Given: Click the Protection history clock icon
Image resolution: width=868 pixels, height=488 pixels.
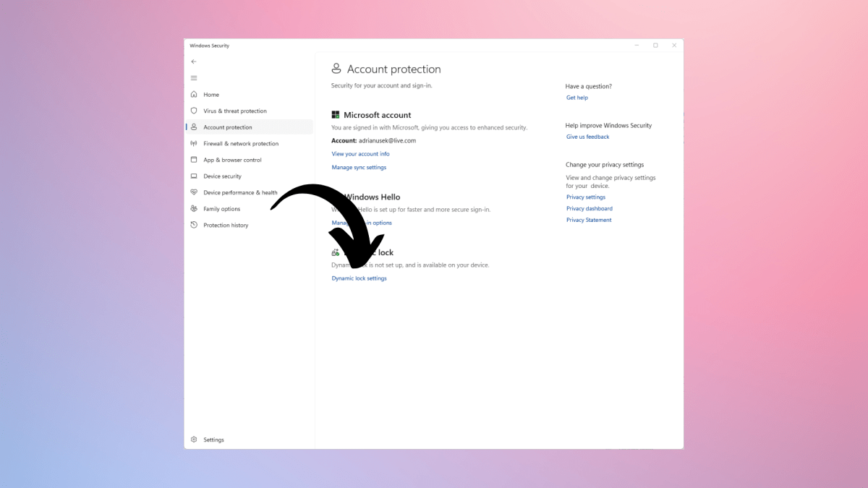Looking at the screenshot, I should click(194, 225).
